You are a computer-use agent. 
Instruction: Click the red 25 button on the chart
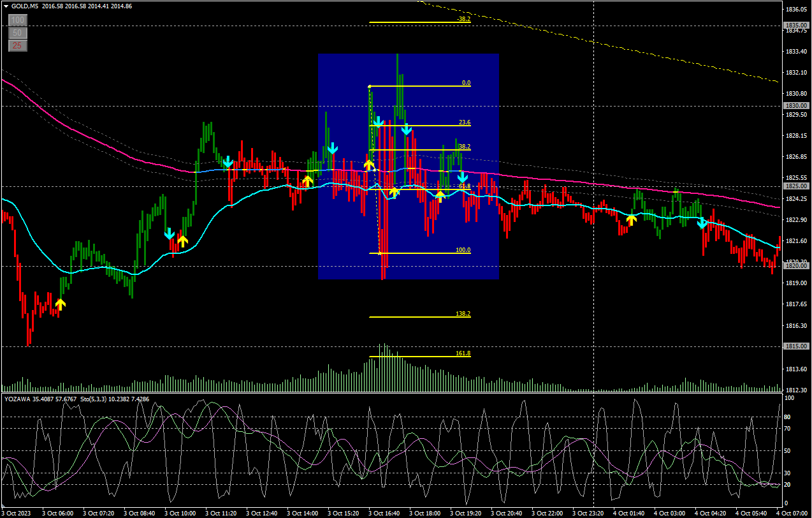click(17, 45)
